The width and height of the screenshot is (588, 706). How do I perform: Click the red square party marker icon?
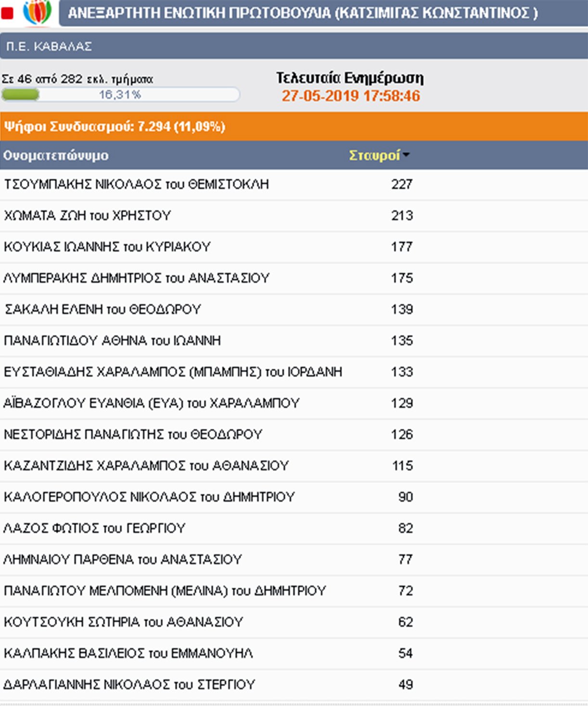pos(7,13)
